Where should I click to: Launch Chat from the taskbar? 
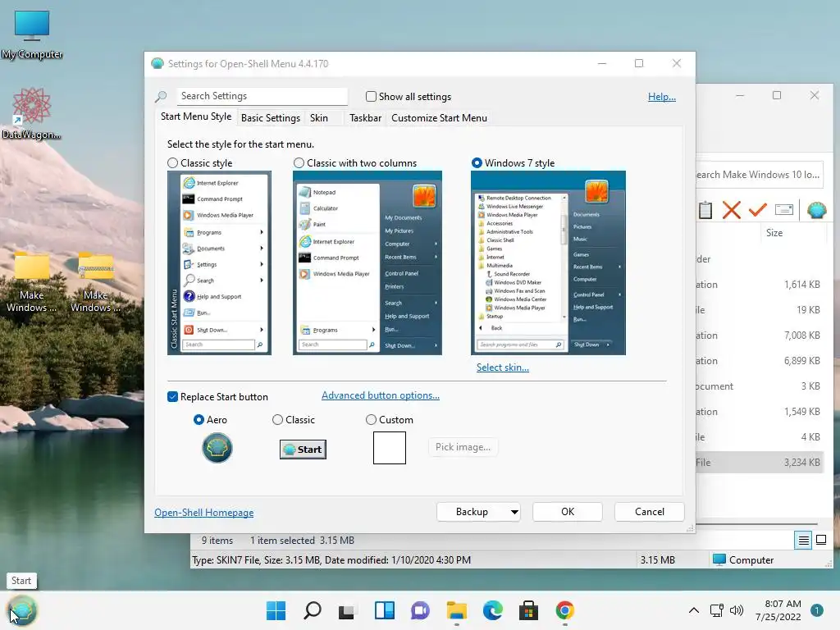tap(421, 610)
